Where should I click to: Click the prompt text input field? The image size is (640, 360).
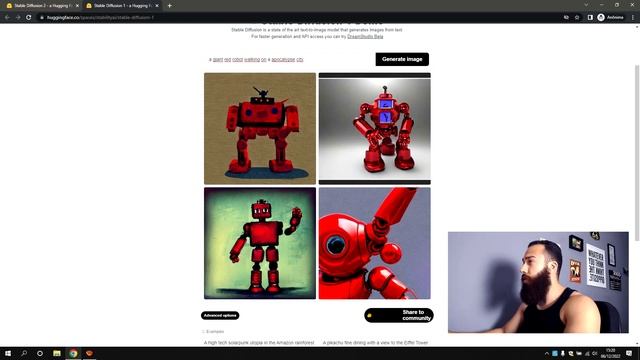290,60
